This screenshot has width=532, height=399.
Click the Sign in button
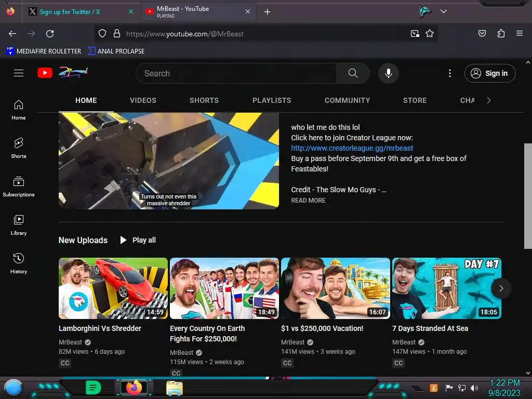point(490,73)
